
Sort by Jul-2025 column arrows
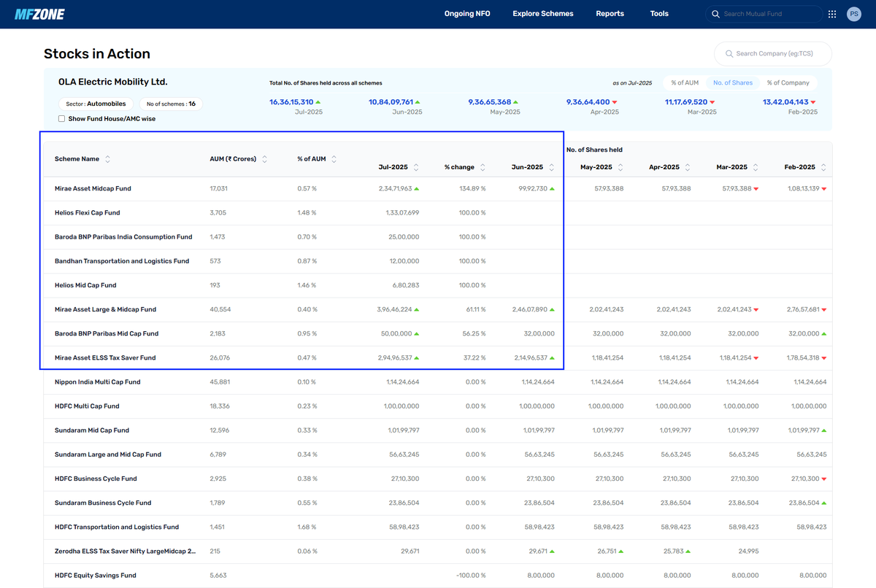coord(415,167)
